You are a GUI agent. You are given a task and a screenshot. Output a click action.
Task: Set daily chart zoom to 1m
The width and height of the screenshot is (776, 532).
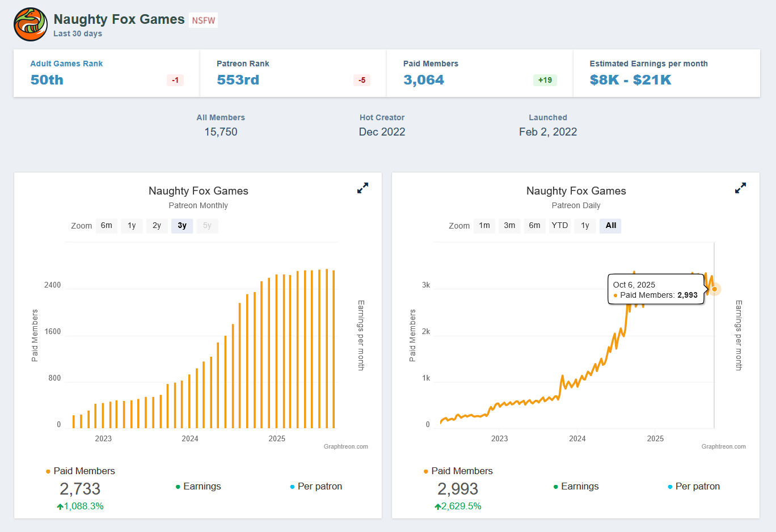tap(484, 226)
